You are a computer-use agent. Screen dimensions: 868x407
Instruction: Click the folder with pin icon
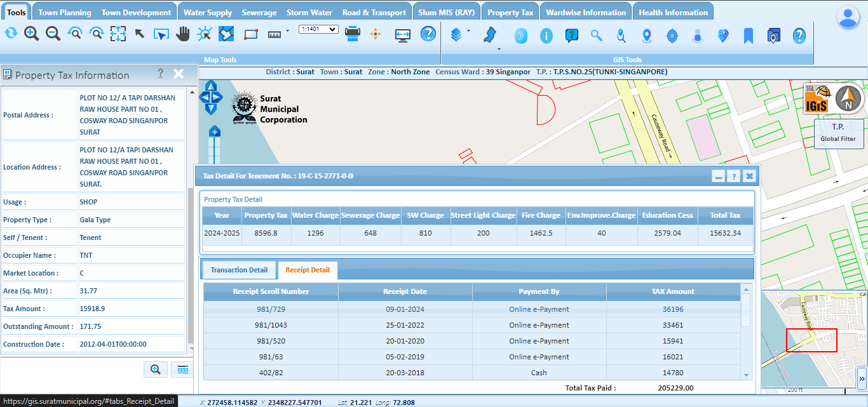[773, 36]
